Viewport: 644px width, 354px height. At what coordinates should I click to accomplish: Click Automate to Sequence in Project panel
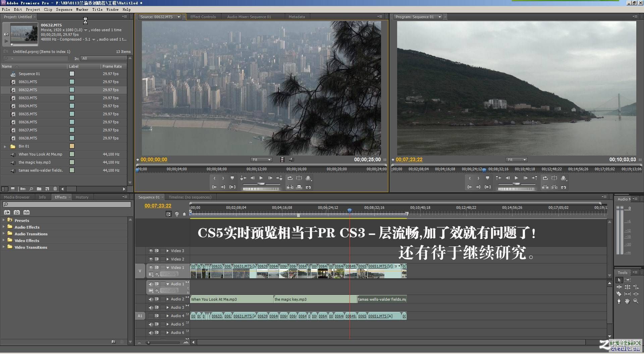pos(22,189)
